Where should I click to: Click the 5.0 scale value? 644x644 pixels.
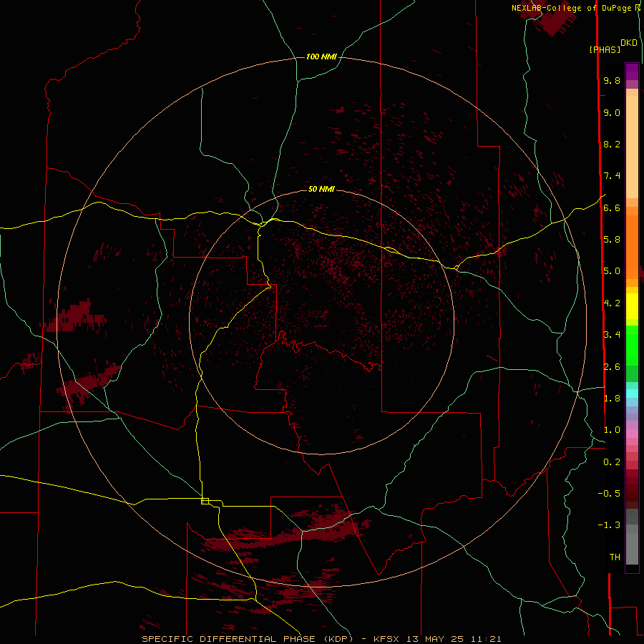(612, 271)
